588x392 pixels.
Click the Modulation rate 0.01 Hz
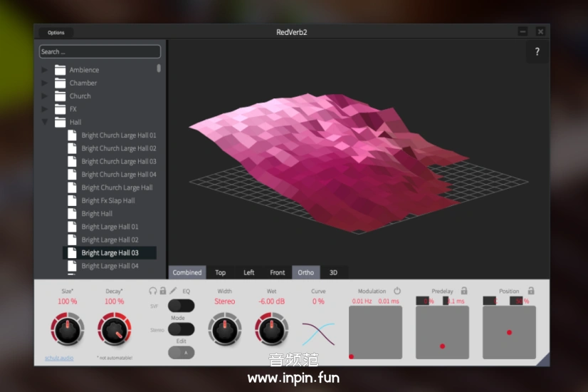pos(362,301)
